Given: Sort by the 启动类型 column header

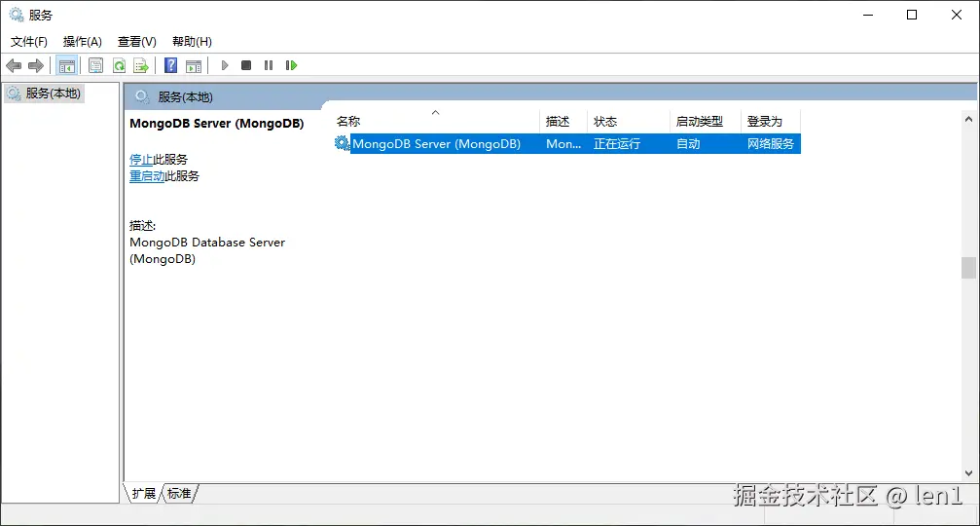Looking at the screenshot, I should (705, 122).
